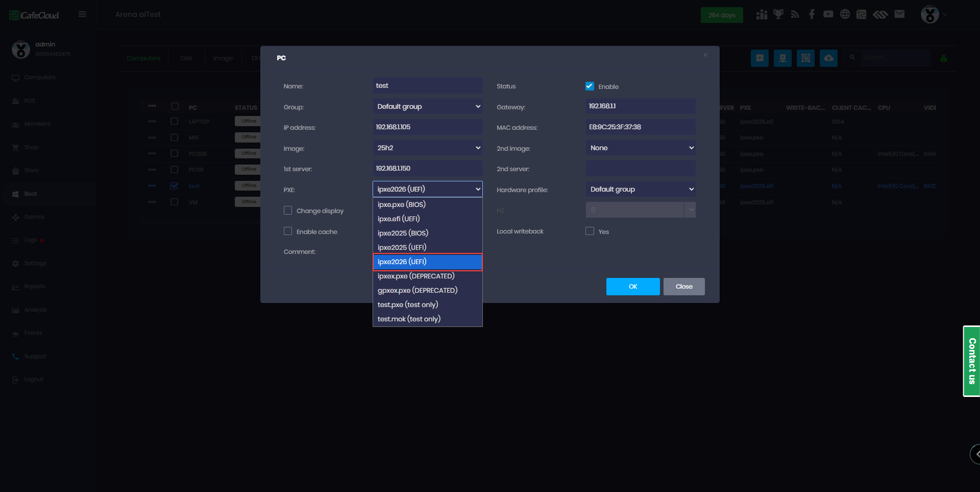Viewport: 980px width, 492px height.
Task: Click the MAC address input field
Action: [640, 127]
